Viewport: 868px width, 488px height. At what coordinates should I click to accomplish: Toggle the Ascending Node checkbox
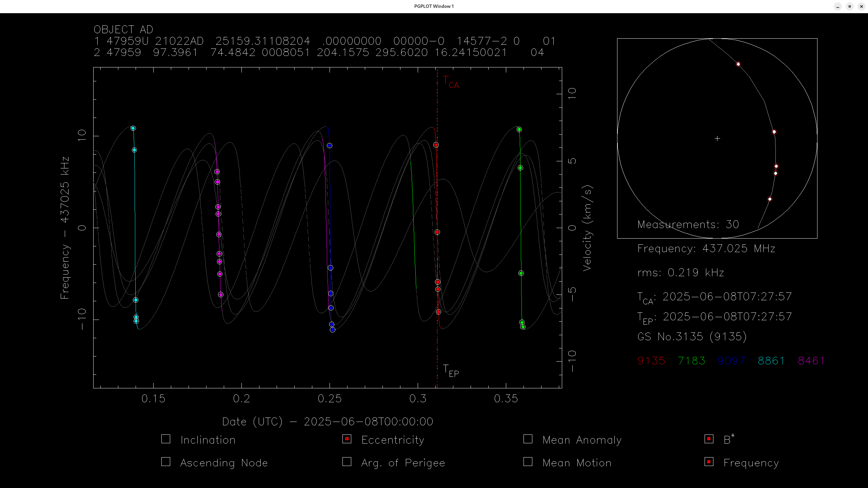(166, 462)
